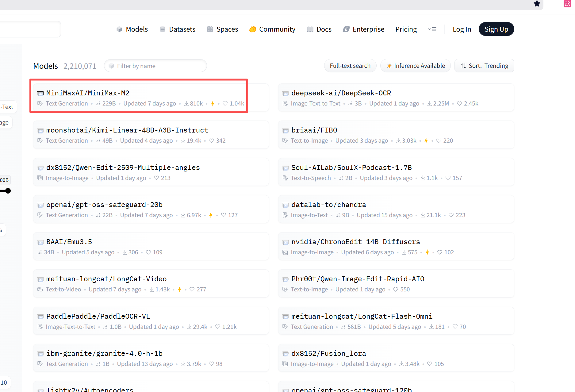Select Community in the navigation bar
The image size is (575, 392).
pyautogui.click(x=272, y=29)
